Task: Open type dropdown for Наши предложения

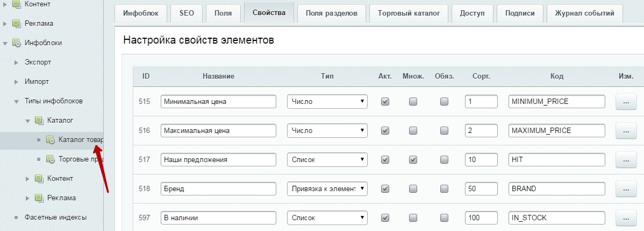Action: click(327, 159)
